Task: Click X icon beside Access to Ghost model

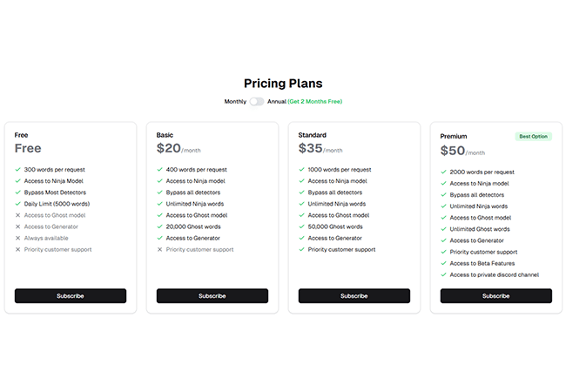Action: (18, 215)
